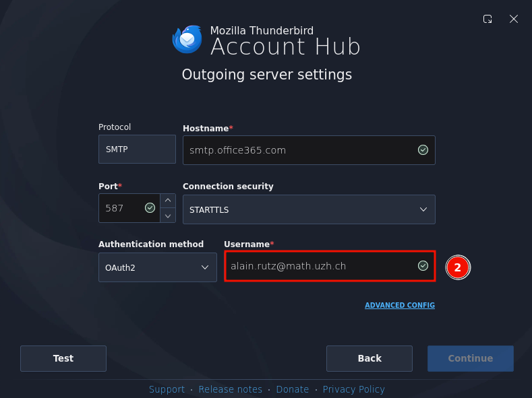Open the Advanced Config link

coord(400,305)
